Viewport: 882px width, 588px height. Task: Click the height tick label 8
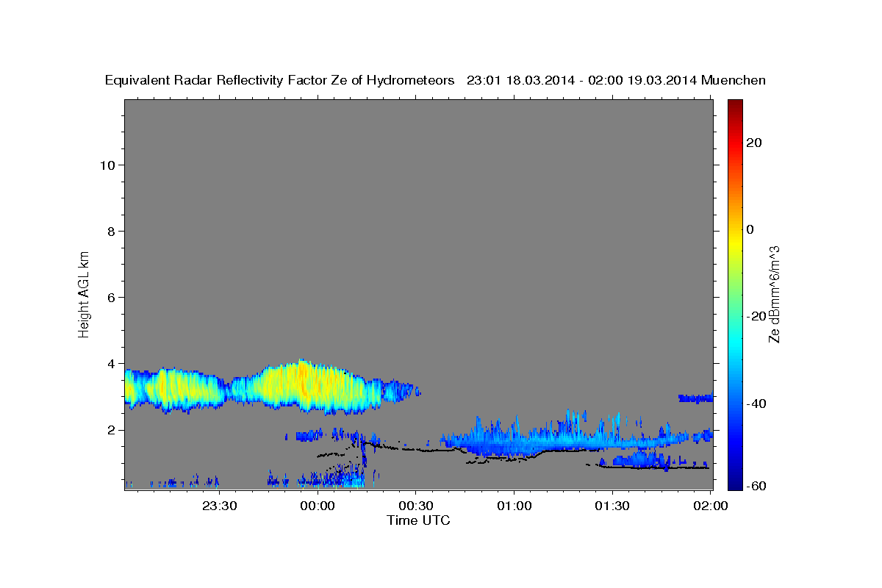coord(110,232)
